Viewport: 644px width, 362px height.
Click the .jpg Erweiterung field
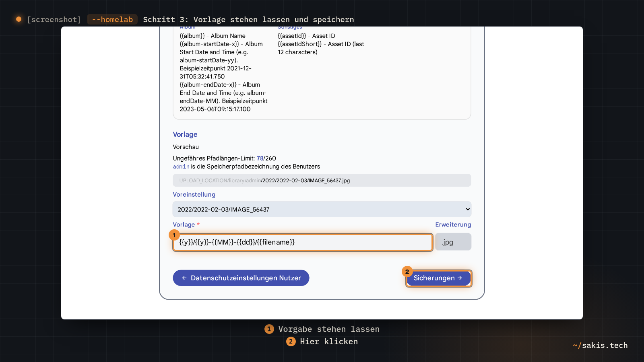[x=453, y=242]
